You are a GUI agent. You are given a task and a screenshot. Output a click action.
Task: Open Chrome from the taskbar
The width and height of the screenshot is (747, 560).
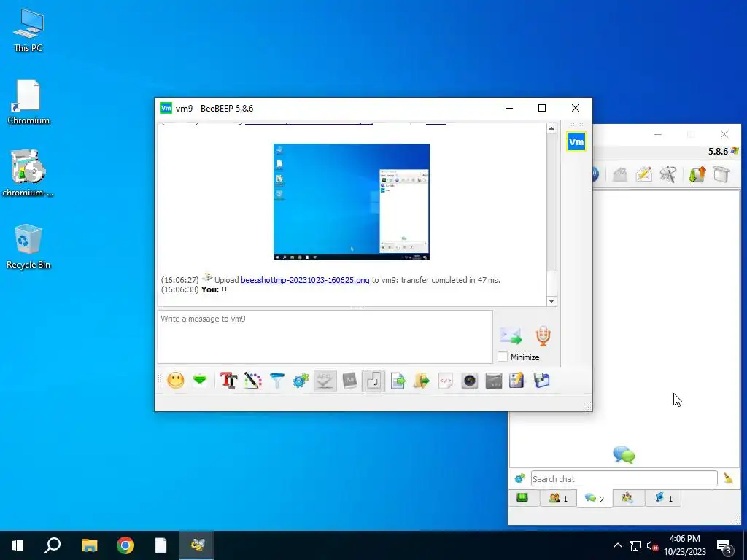click(x=125, y=545)
